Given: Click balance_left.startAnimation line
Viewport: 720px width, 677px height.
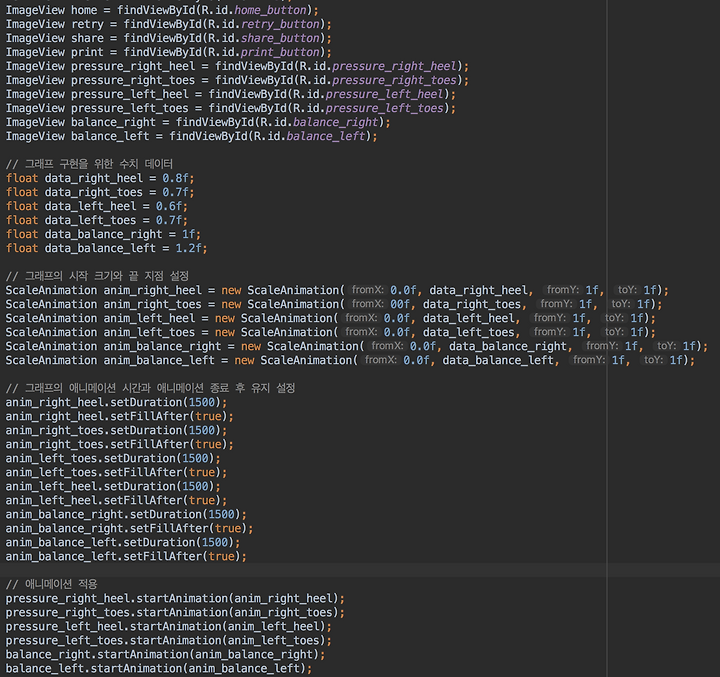Looking at the screenshot, I should pos(159,668).
